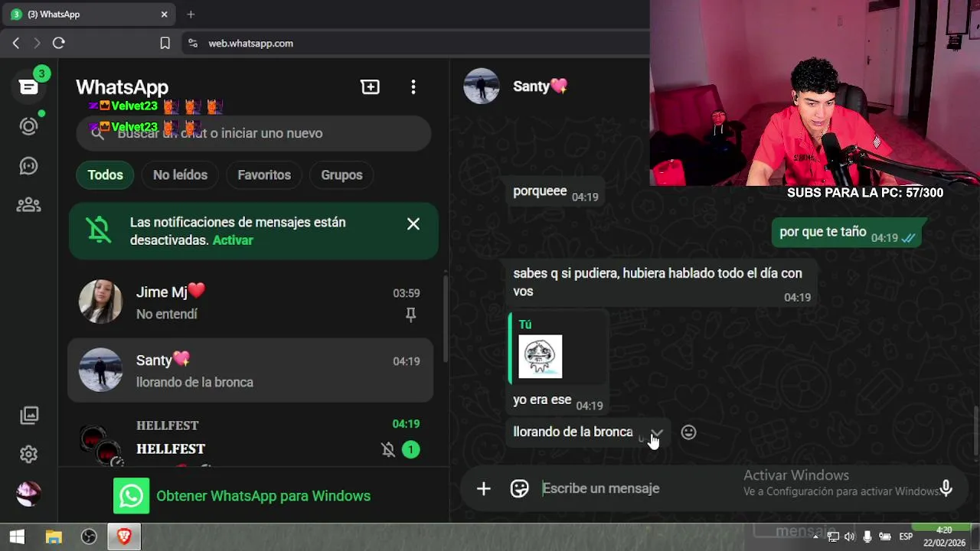Viewport: 980px width, 551px height.
Task: Open the emoji and sticker picker
Action: (x=520, y=488)
